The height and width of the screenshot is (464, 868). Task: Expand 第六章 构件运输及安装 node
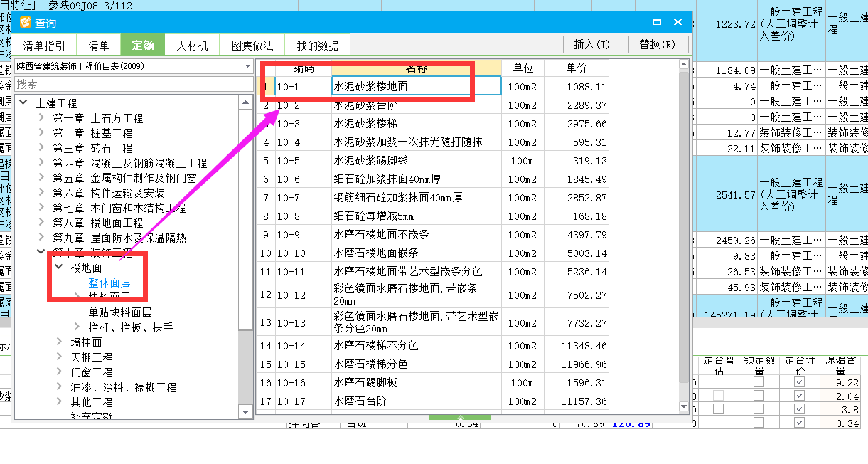[x=42, y=193]
